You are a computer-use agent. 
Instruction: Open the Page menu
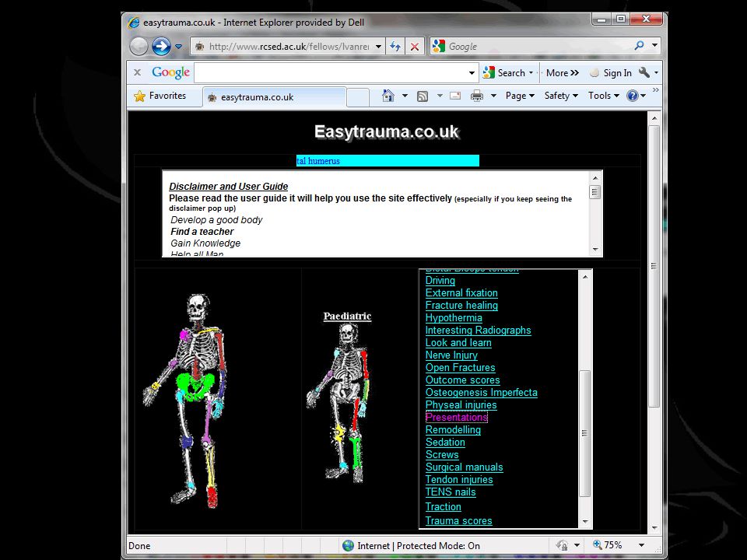tap(520, 96)
